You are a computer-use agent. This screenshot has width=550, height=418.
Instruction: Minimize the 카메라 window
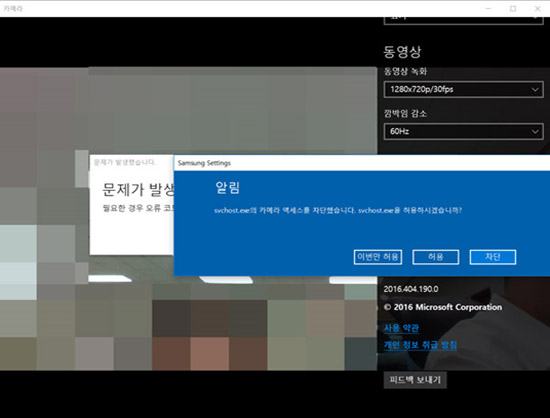[x=488, y=8]
